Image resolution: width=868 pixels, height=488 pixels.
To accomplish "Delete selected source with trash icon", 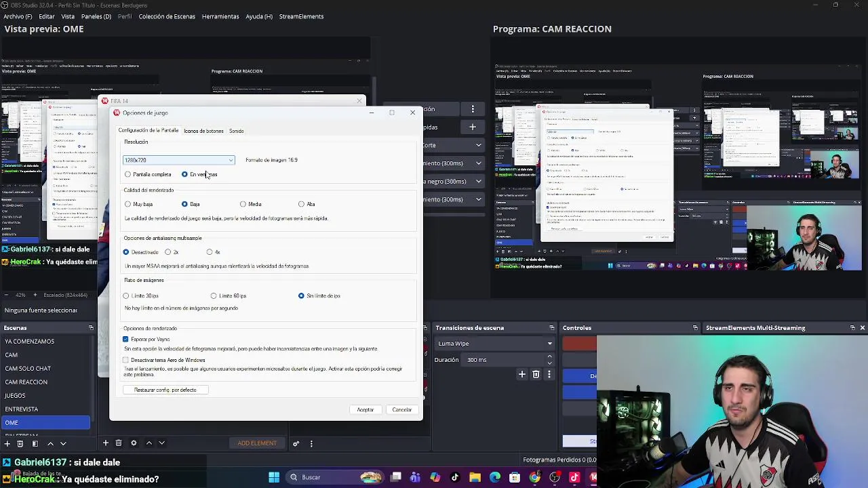I will (x=119, y=443).
